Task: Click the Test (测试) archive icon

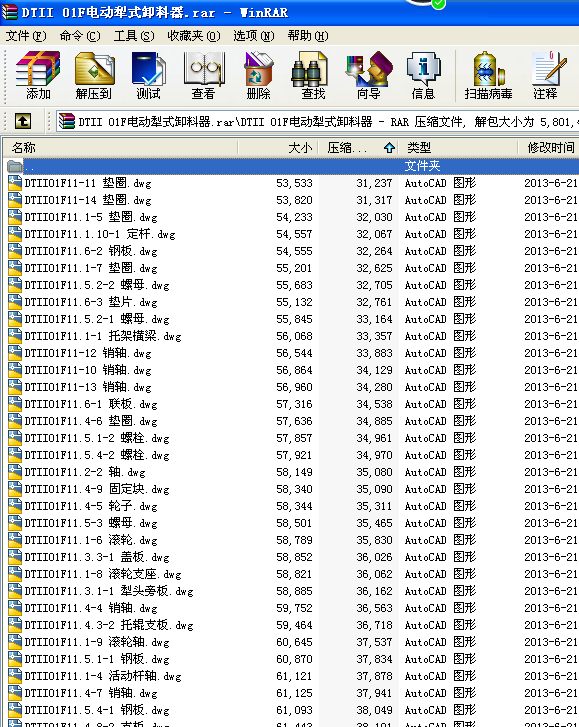Action: coord(148,69)
